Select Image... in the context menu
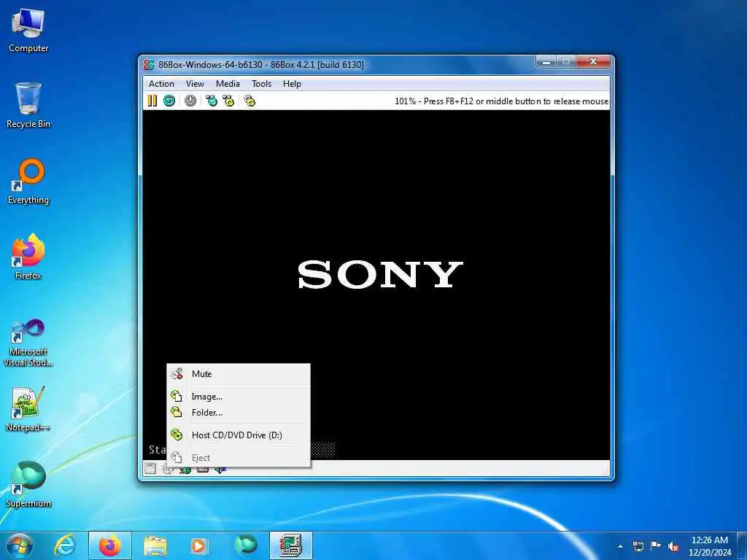747x560 pixels. point(239,396)
